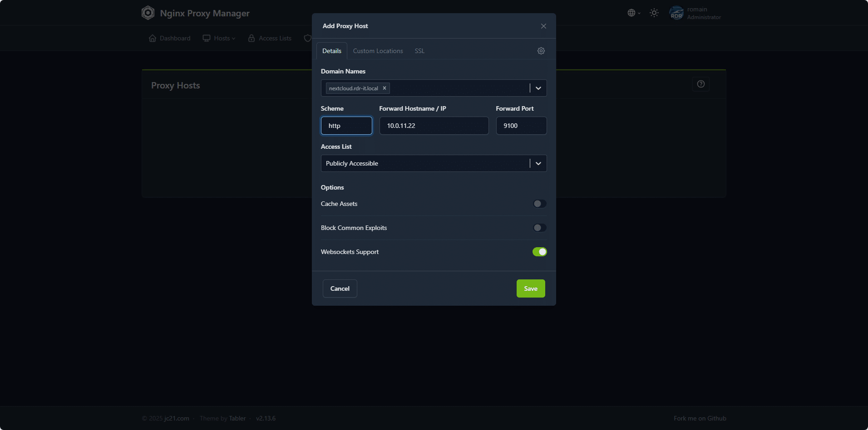Click the Save button

tap(530, 288)
